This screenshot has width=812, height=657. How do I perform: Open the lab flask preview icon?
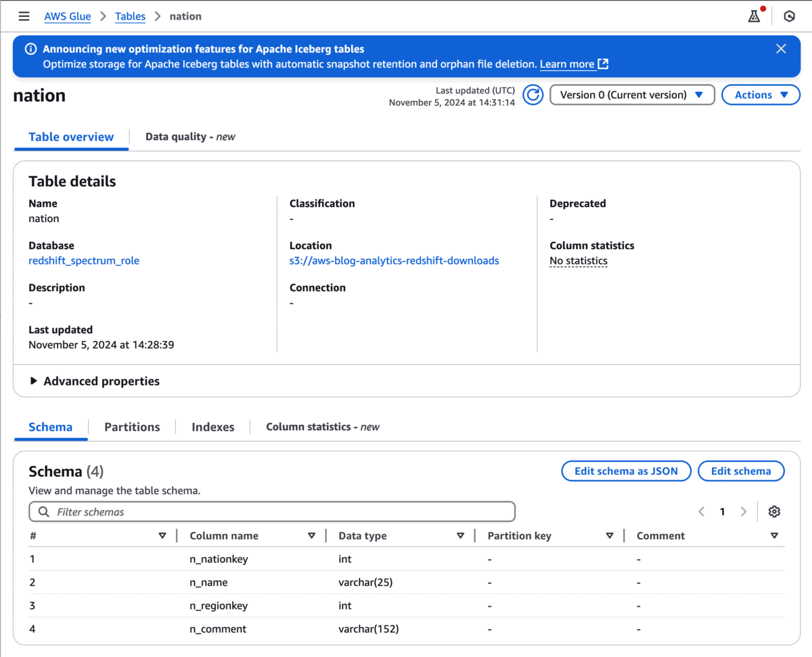[x=754, y=16]
